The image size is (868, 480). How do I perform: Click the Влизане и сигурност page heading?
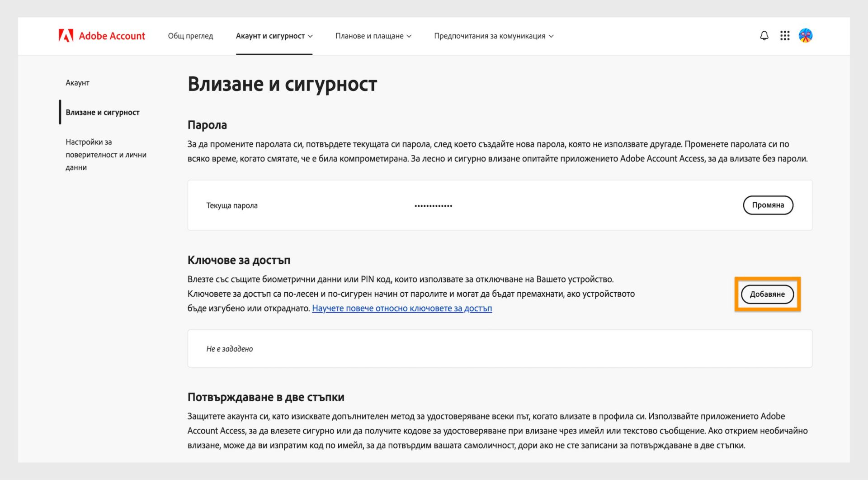tap(283, 84)
